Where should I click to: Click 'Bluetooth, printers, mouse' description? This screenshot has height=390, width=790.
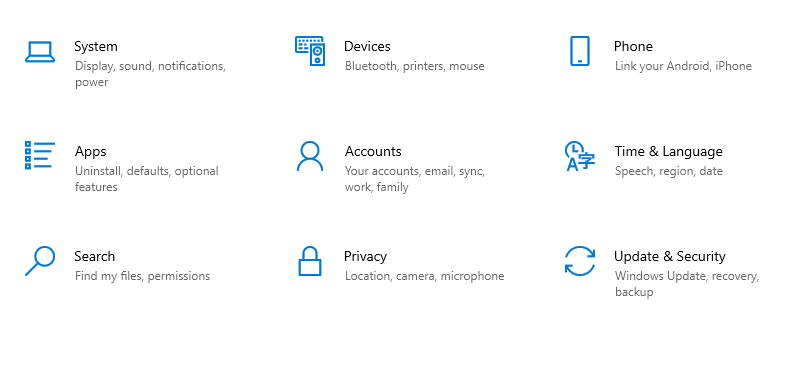point(415,66)
